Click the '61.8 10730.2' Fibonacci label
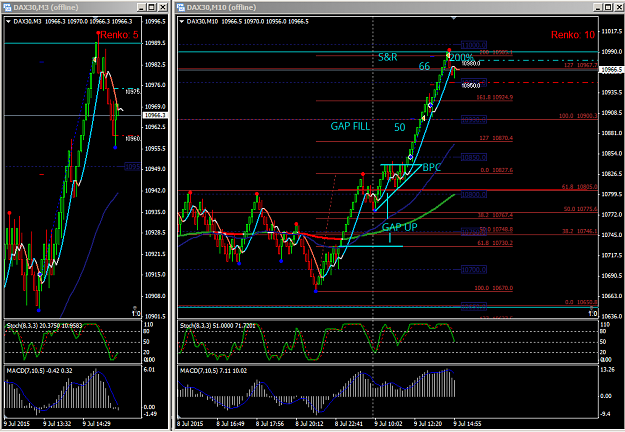The image size is (625, 432). (494, 243)
